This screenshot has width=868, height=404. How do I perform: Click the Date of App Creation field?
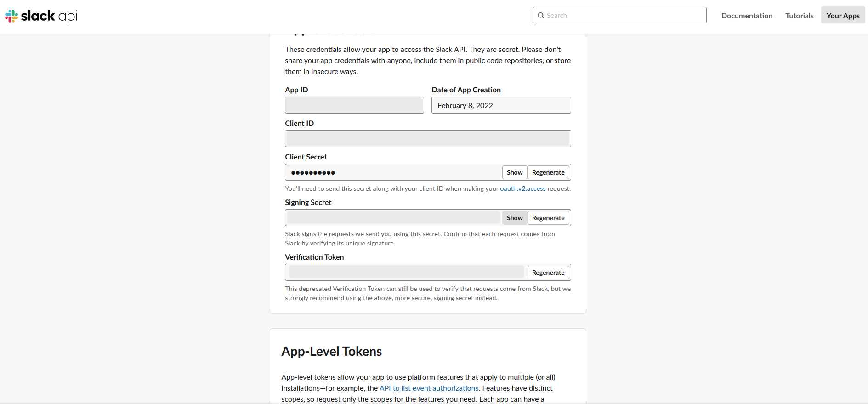(501, 105)
